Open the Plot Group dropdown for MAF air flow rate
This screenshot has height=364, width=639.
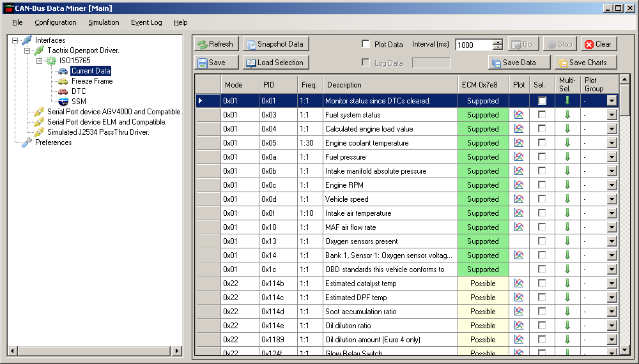[612, 227]
